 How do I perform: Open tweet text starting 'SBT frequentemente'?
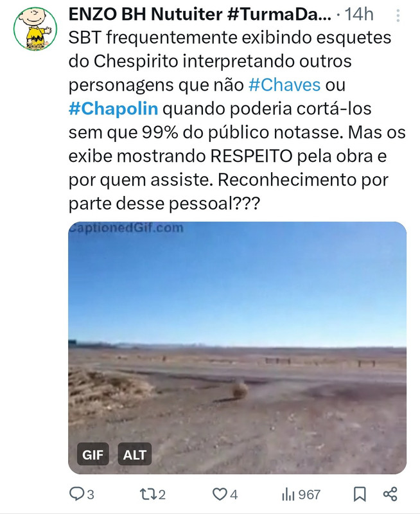coord(237,120)
